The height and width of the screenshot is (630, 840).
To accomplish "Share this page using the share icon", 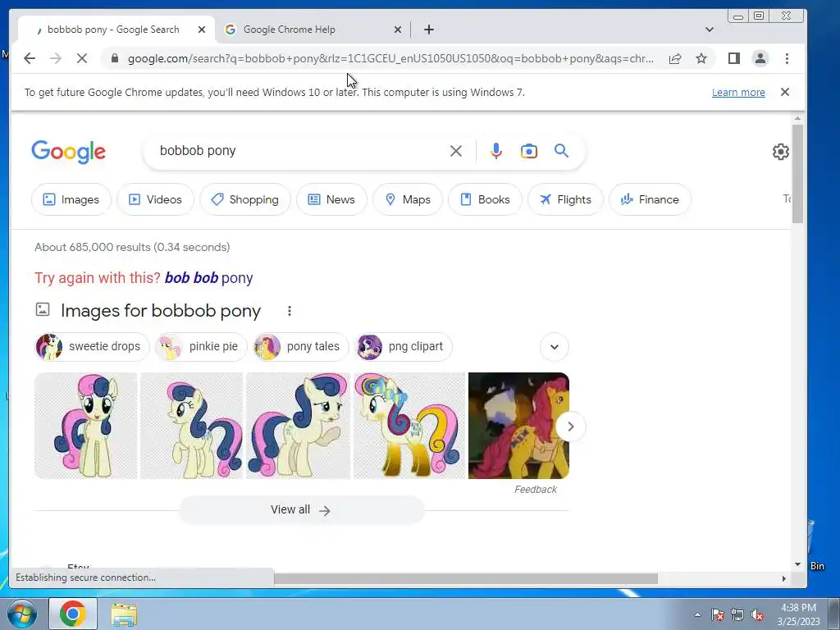I will click(x=675, y=58).
